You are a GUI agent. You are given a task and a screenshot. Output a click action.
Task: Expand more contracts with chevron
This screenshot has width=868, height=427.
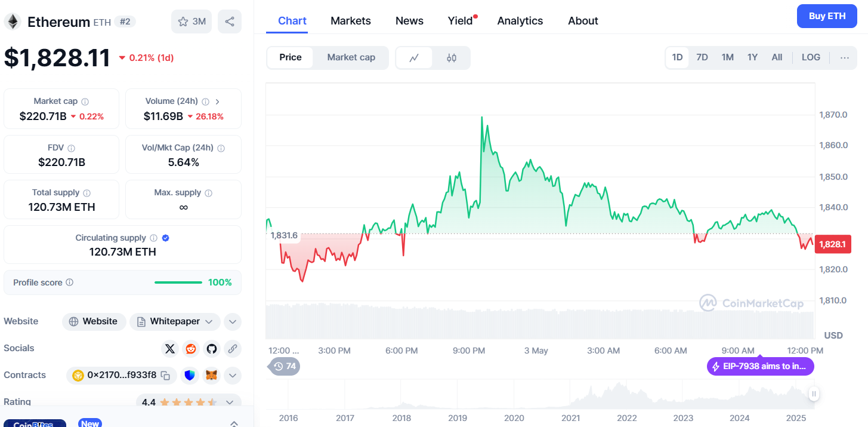pyautogui.click(x=233, y=376)
